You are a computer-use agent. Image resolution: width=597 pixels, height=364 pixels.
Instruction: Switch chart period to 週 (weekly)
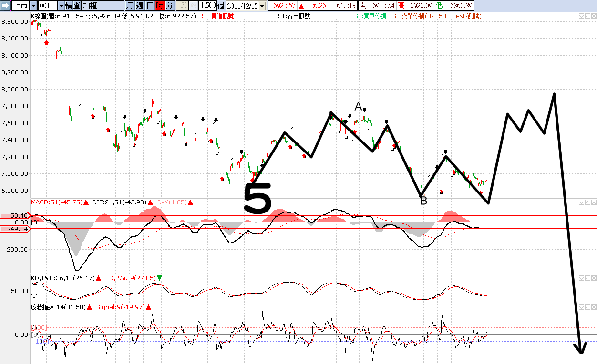140,6
